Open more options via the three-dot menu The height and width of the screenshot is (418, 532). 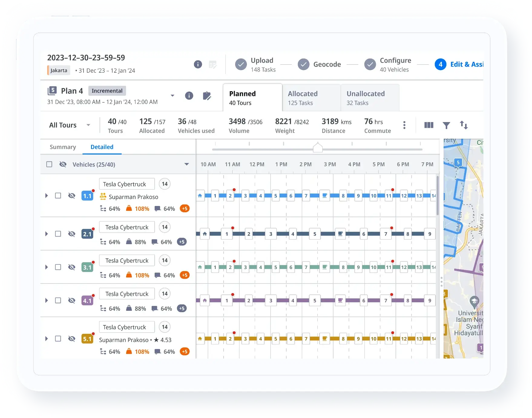point(404,125)
